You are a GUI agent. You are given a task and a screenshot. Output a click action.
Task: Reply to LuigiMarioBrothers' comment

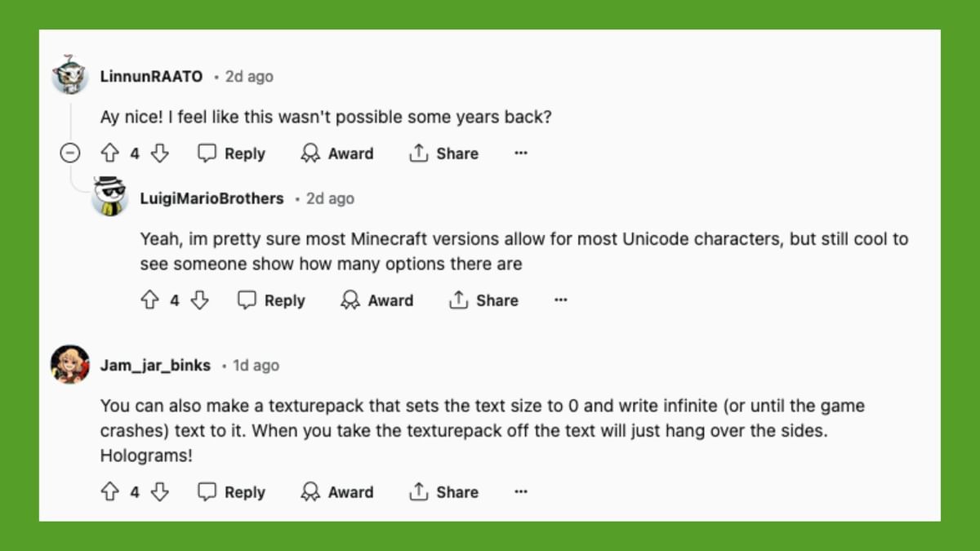point(271,300)
